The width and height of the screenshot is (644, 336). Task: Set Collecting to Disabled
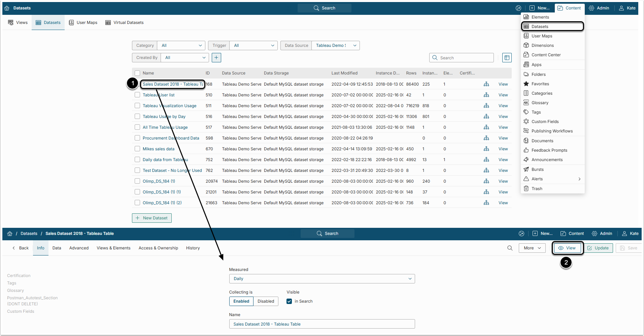[x=266, y=301]
